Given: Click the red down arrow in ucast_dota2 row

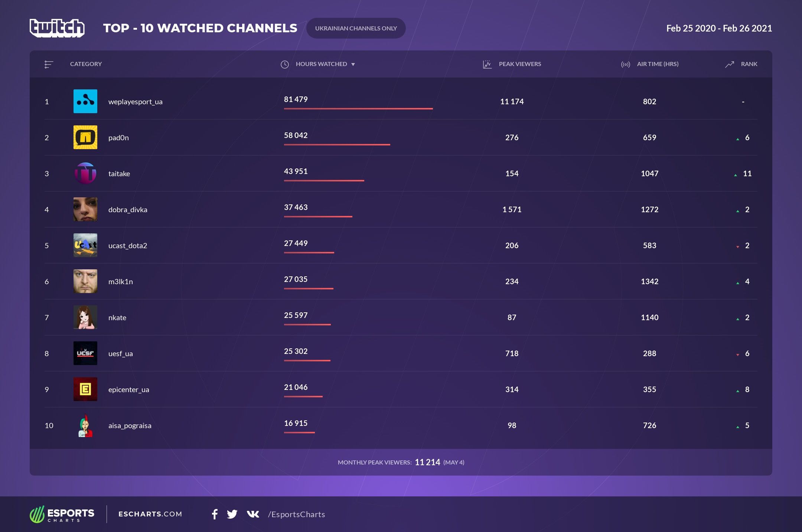Looking at the screenshot, I should point(738,247).
